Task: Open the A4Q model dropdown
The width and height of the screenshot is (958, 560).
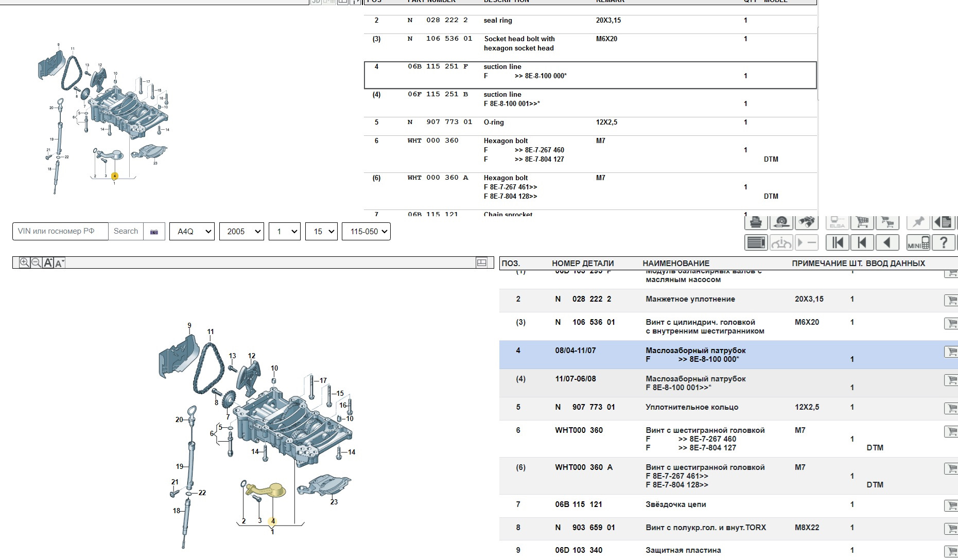Action: coord(192,232)
